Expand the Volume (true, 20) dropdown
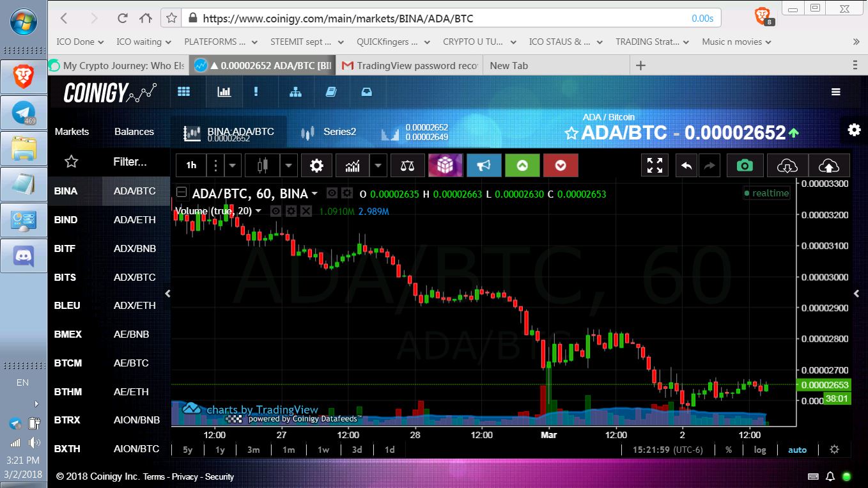Image resolution: width=868 pixels, height=488 pixels. point(258,210)
